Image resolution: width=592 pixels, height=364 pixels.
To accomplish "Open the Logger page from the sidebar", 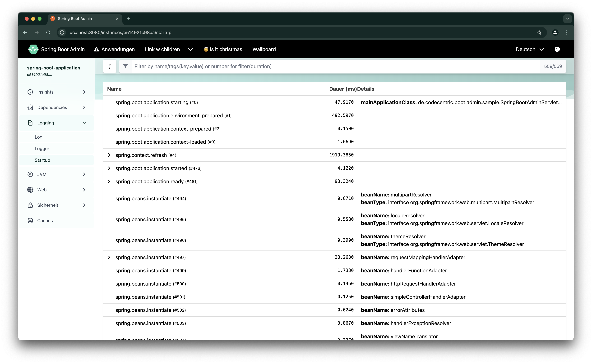I will click(42, 149).
